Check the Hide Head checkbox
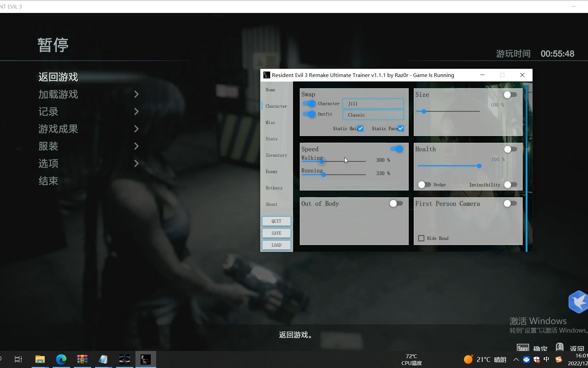 pyautogui.click(x=421, y=238)
